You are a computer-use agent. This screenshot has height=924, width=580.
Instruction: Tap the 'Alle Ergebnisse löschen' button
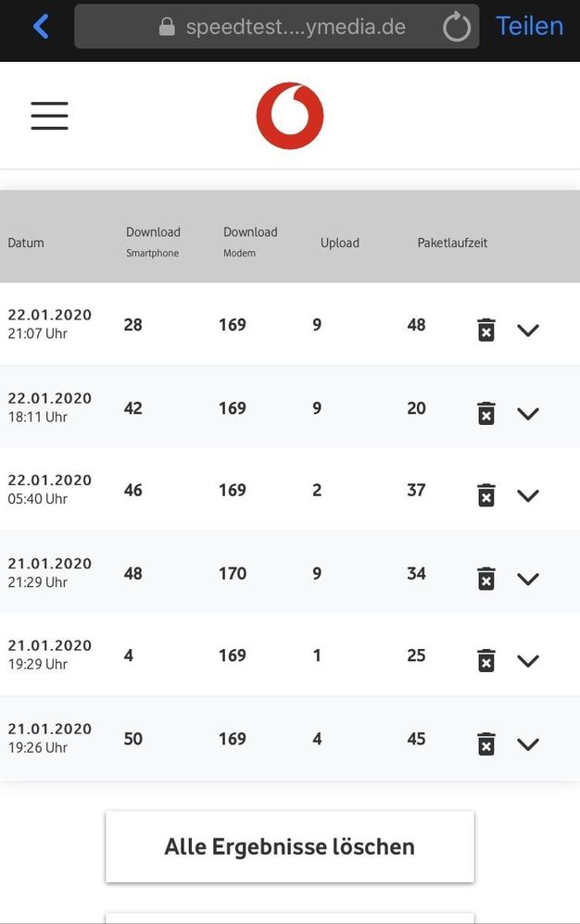coord(289,845)
